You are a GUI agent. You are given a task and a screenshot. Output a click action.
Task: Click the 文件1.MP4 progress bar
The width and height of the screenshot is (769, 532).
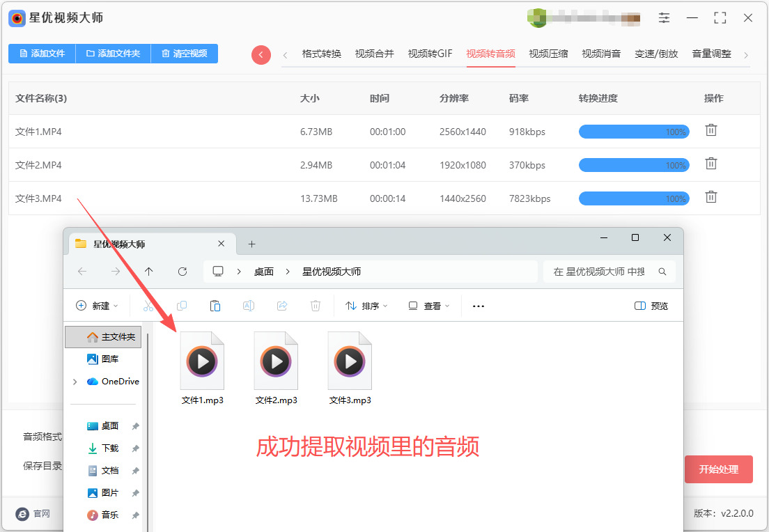(x=634, y=132)
